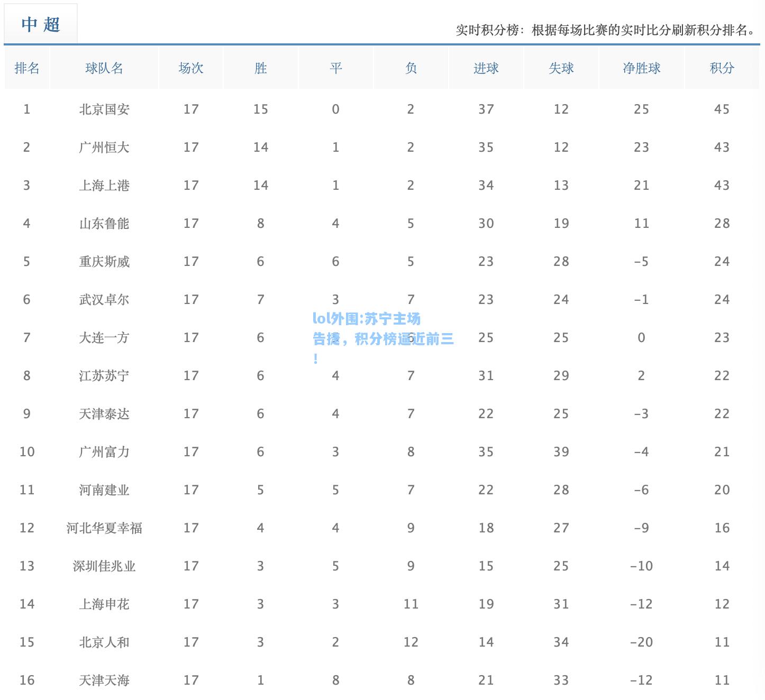Click the 胜 column header

click(x=261, y=68)
